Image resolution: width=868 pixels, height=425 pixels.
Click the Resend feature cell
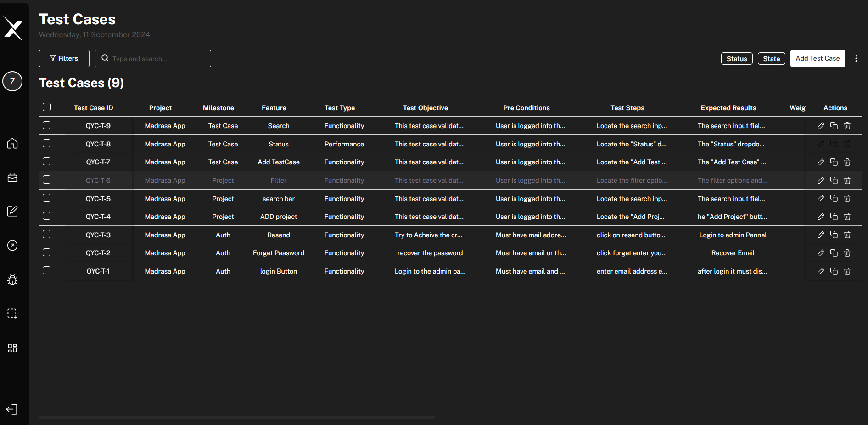[x=279, y=235]
